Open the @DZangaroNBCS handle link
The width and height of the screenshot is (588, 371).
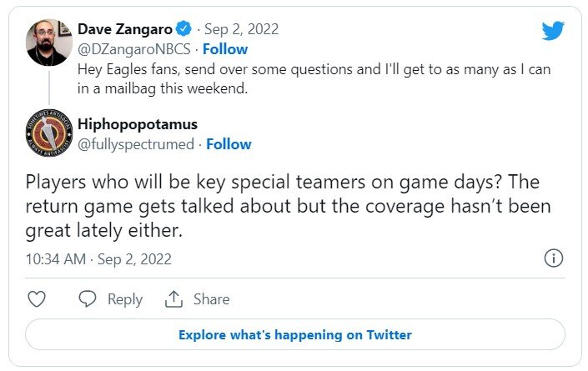click(x=133, y=49)
